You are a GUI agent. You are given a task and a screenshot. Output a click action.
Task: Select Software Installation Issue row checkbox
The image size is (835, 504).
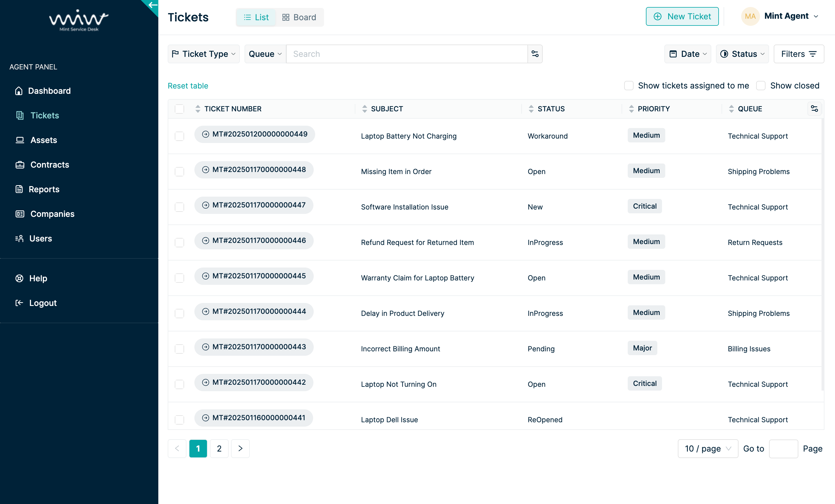coord(179,207)
